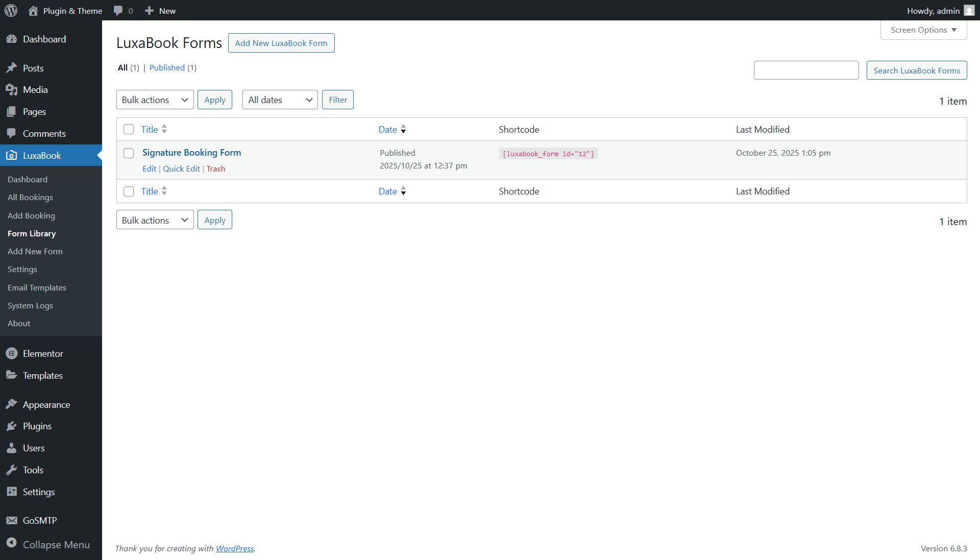Click the forms search input field
The height and width of the screenshot is (560, 980).
(x=806, y=70)
